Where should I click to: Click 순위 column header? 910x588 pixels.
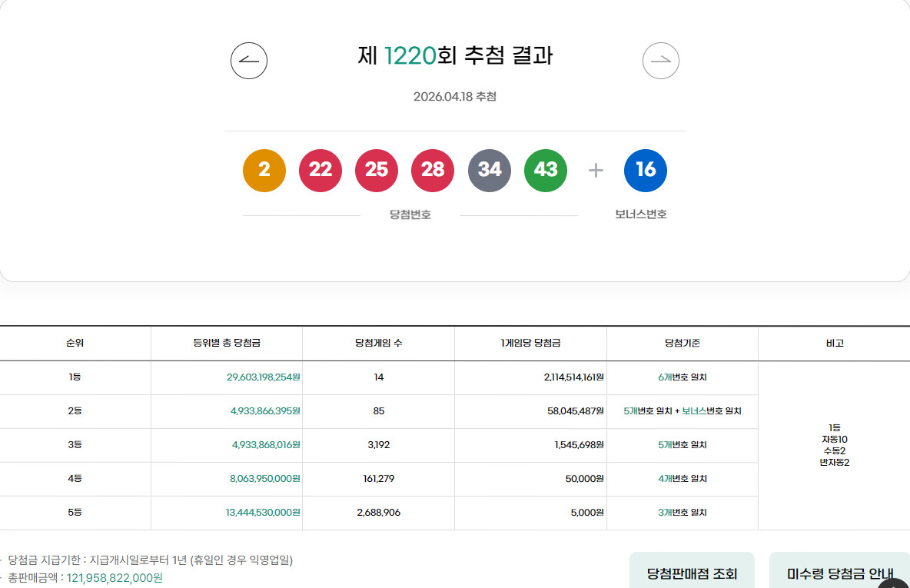point(75,343)
